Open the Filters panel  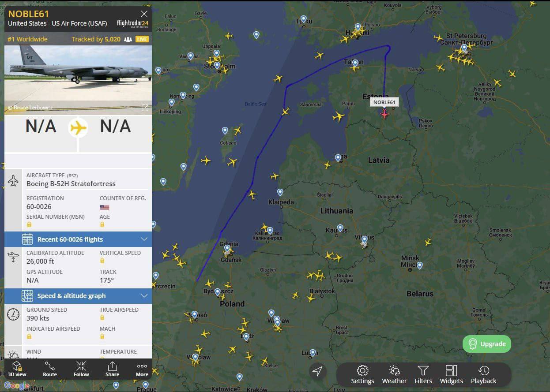[423, 375]
